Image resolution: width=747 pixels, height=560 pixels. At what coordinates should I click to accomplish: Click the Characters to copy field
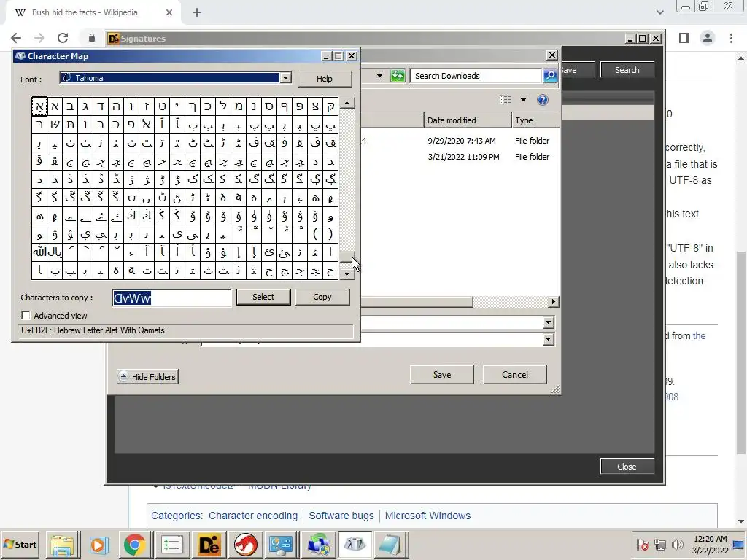171,298
